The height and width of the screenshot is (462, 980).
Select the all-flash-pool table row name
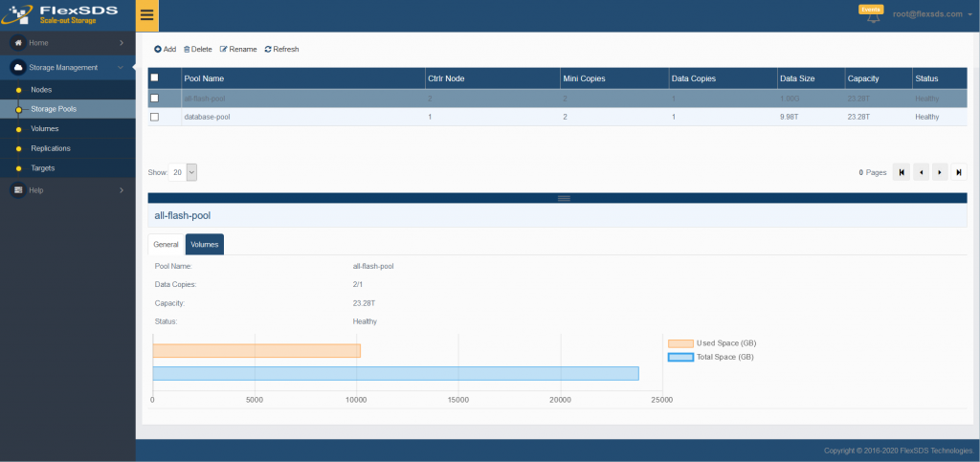(x=205, y=99)
